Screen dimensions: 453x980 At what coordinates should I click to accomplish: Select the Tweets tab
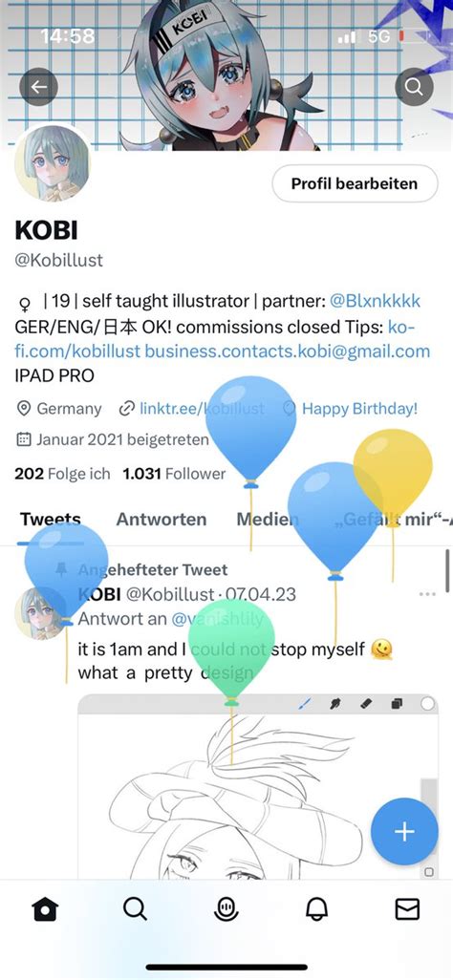coord(51,520)
